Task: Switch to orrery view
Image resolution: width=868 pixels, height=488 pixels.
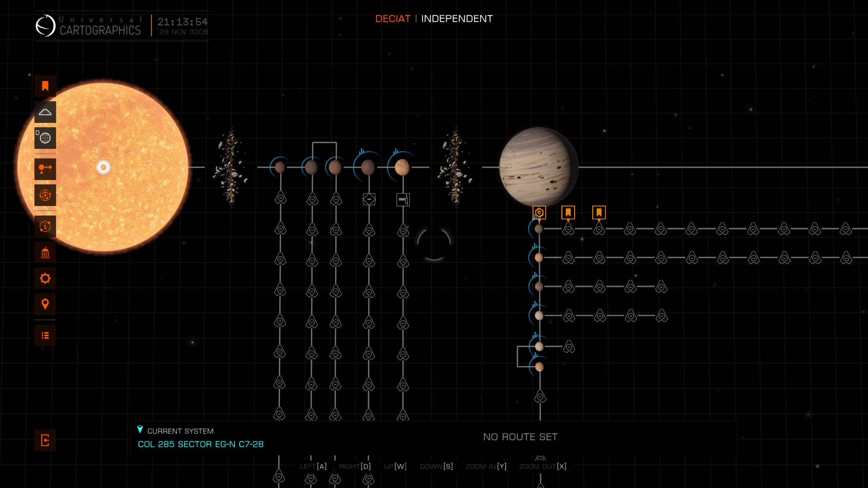Action: pyautogui.click(x=45, y=195)
